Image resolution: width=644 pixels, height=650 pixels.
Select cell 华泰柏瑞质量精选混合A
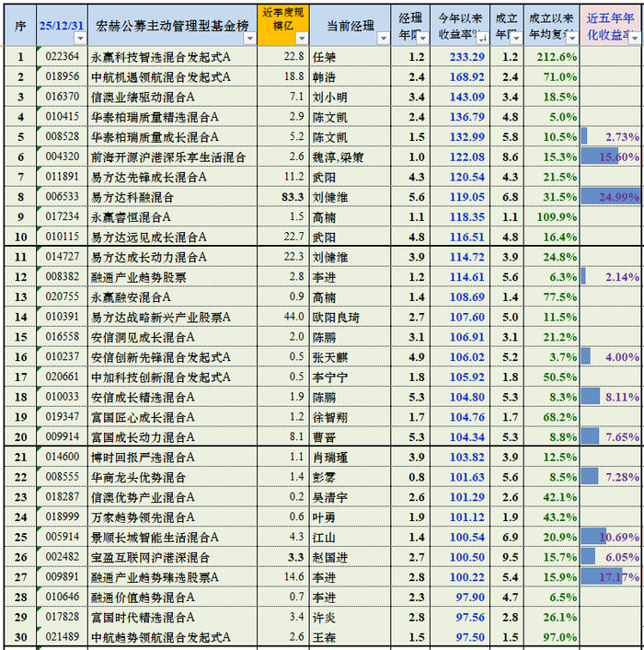click(173, 117)
